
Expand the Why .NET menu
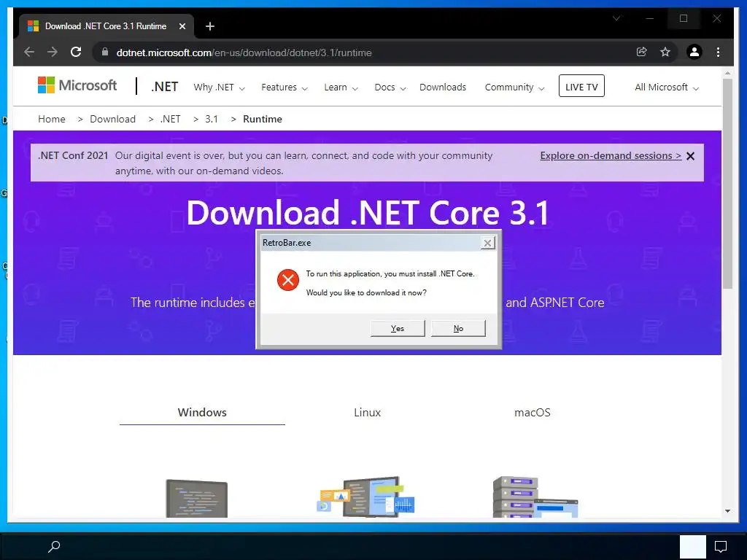219,87
